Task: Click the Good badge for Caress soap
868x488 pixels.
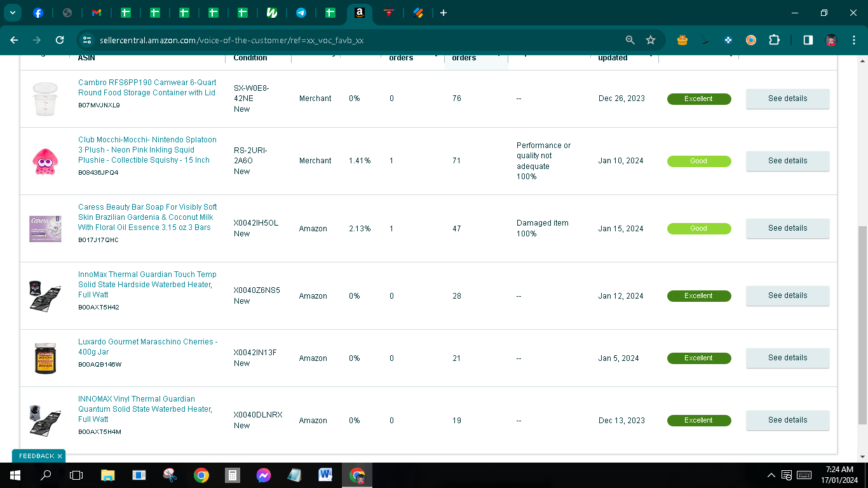Action: coord(699,229)
